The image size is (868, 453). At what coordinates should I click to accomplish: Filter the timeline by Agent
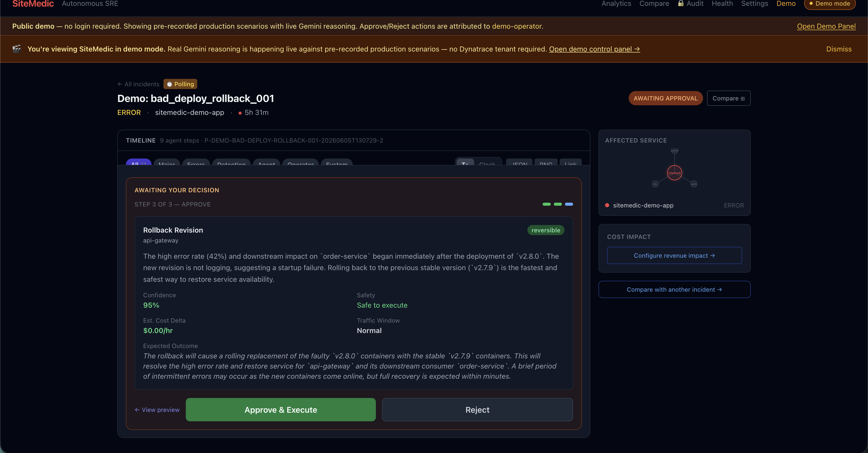pyautogui.click(x=266, y=162)
